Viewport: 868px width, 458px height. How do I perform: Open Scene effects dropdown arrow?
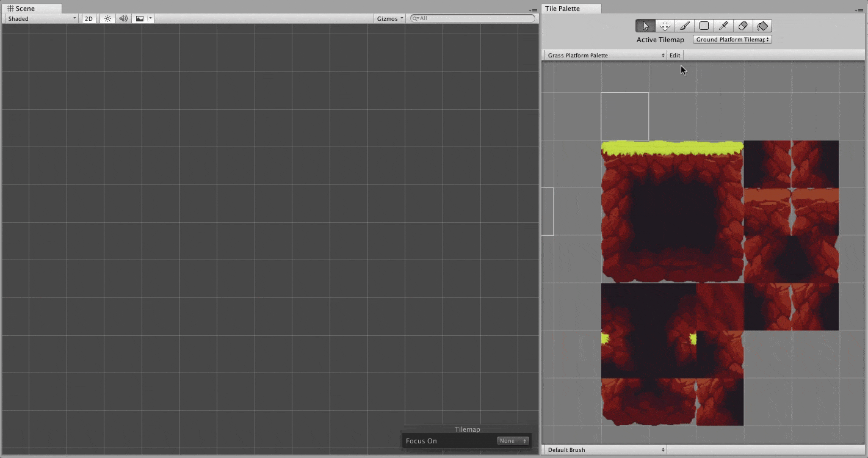150,19
